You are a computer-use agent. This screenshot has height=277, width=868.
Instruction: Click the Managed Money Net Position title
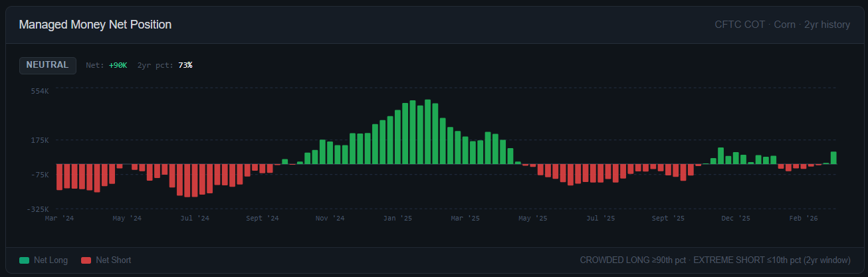95,25
